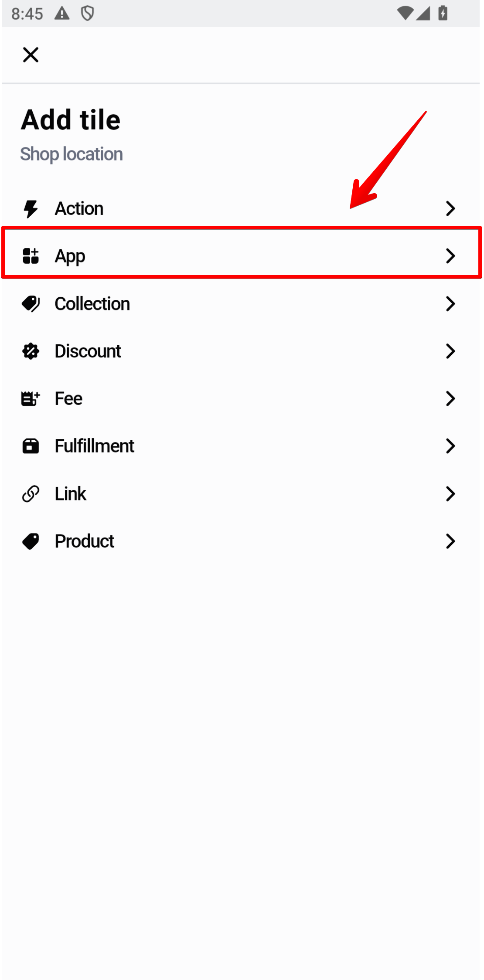484x980 pixels.
Task: Select the Product tile type
Action: (x=85, y=541)
